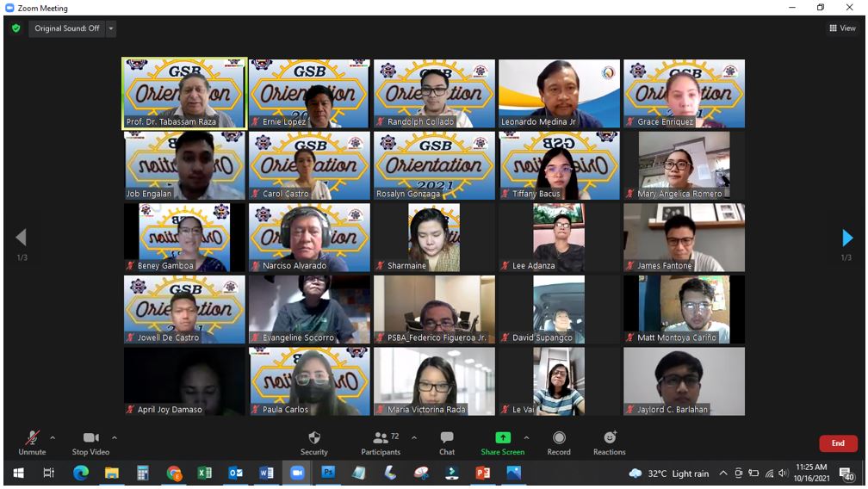Open the Chat panel
The height and width of the screenshot is (489, 868).
[447, 438]
